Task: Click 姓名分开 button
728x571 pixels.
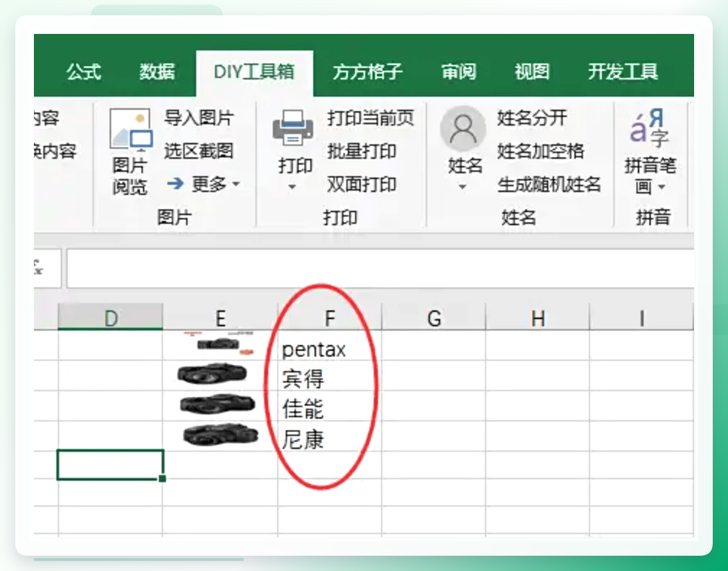Action: (x=532, y=118)
